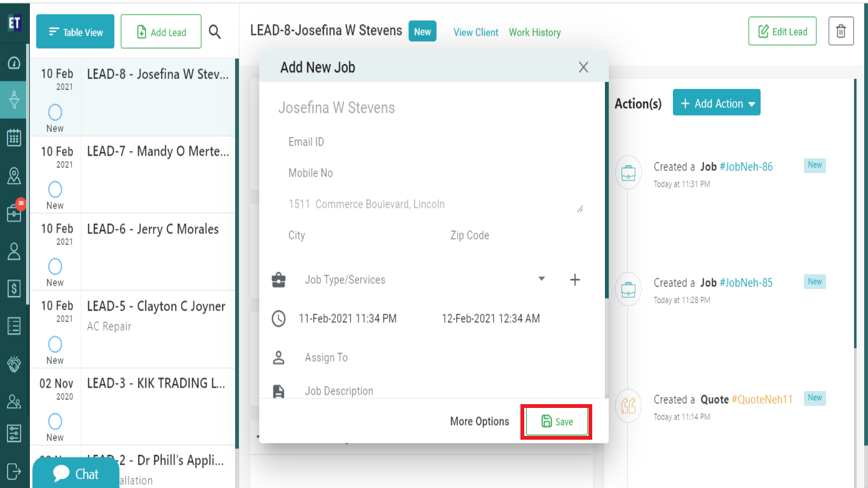Open the handshake icon in sidebar

pyautogui.click(x=14, y=364)
